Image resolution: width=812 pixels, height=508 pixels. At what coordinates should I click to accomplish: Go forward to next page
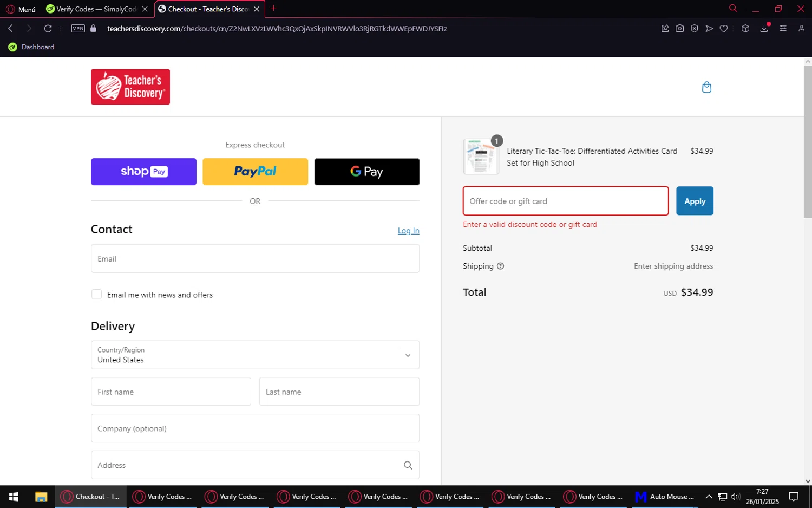tap(29, 29)
